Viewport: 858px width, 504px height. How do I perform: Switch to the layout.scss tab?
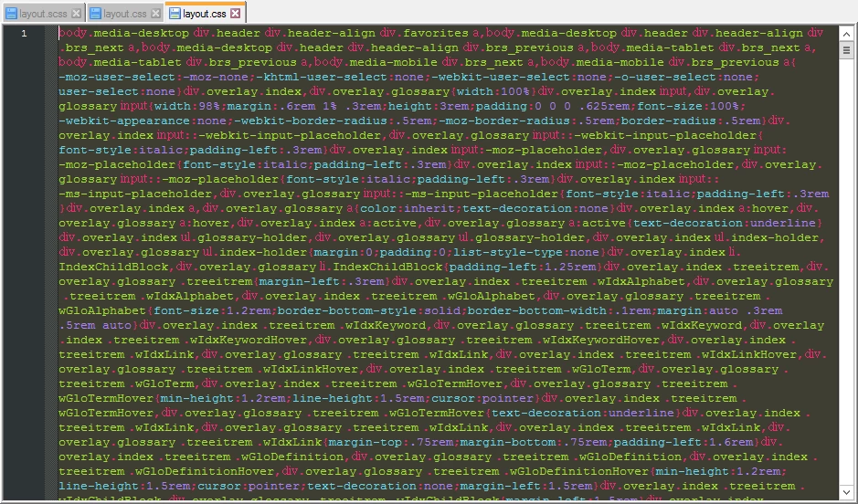point(43,13)
